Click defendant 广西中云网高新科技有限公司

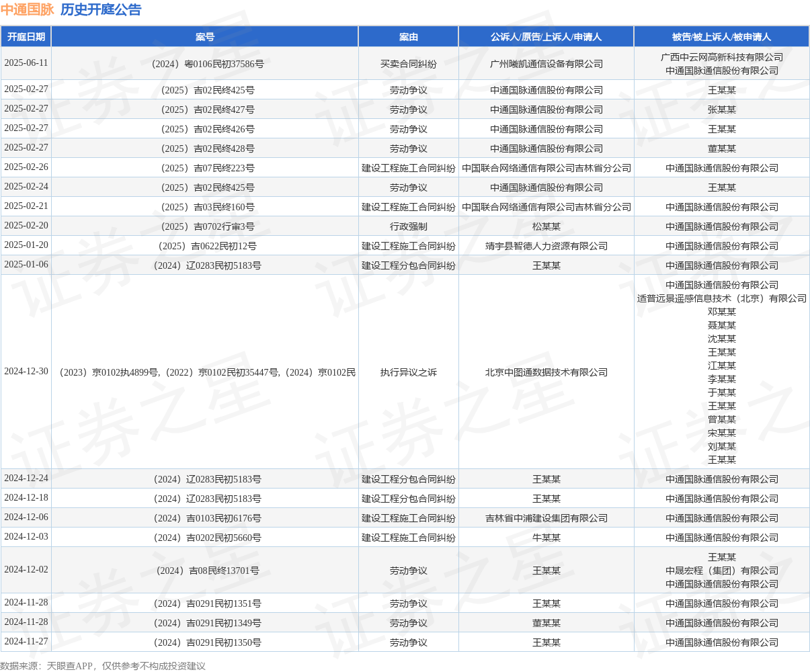[x=722, y=57]
